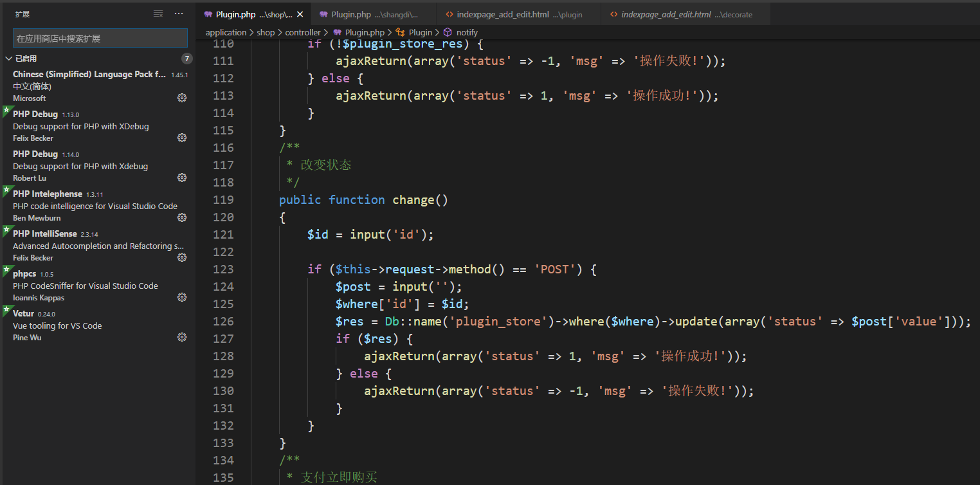
Task: Click the star badge on PHP Debug Felix Becker
Action: pyautogui.click(x=6, y=111)
